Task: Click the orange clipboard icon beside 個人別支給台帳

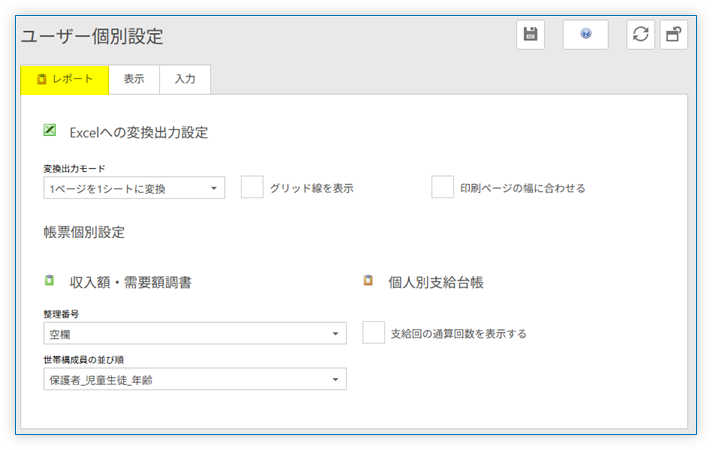Action: coord(368,281)
